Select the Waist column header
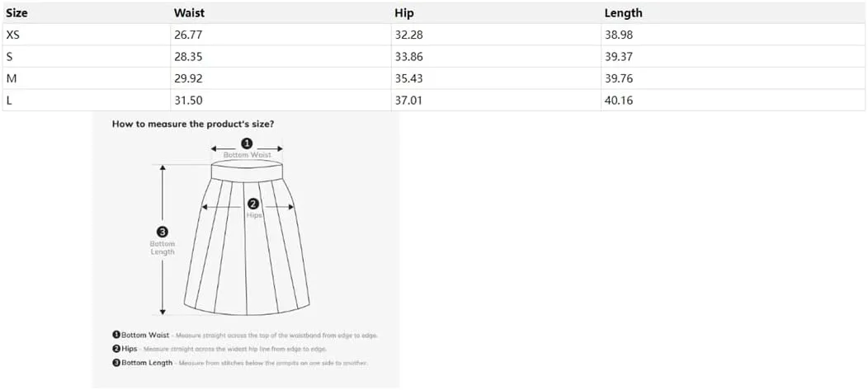The width and height of the screenshot is (868, 390). click(x=188, y=12)
